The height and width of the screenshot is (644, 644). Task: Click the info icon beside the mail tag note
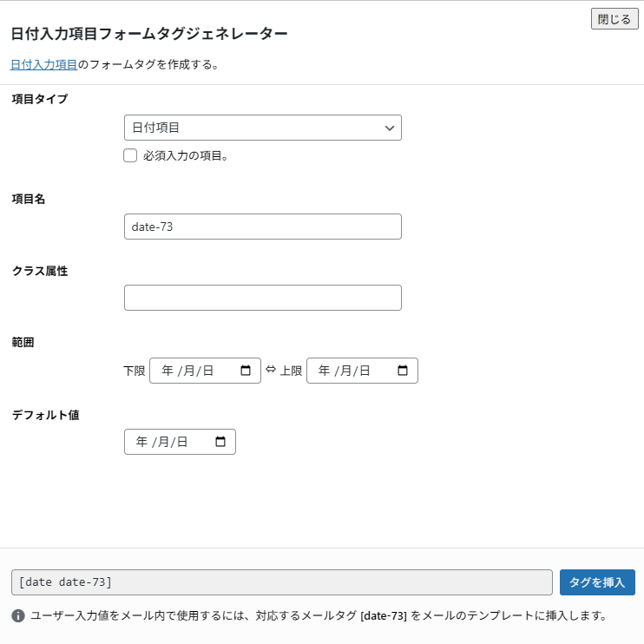click(x=18, y=616)
